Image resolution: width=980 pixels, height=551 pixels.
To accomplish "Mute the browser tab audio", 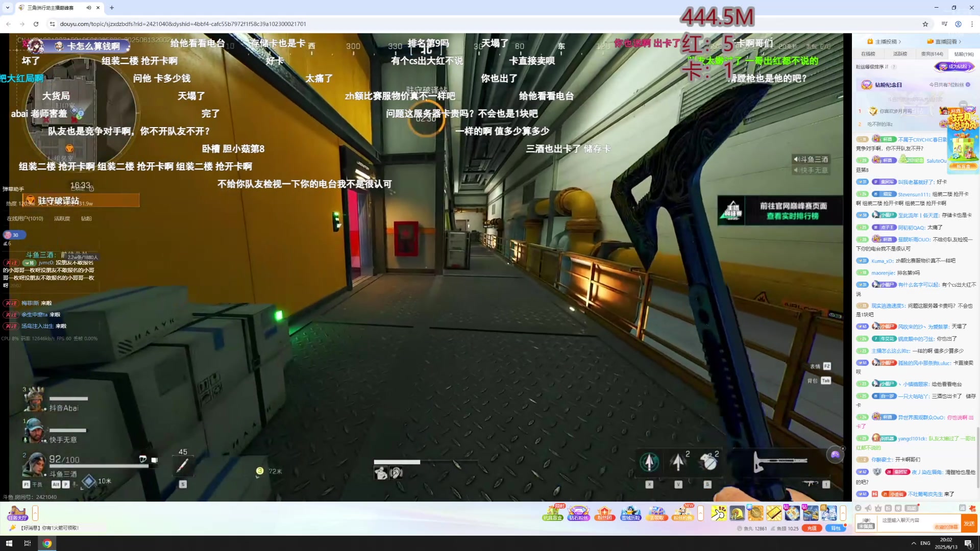I will 89,8.
